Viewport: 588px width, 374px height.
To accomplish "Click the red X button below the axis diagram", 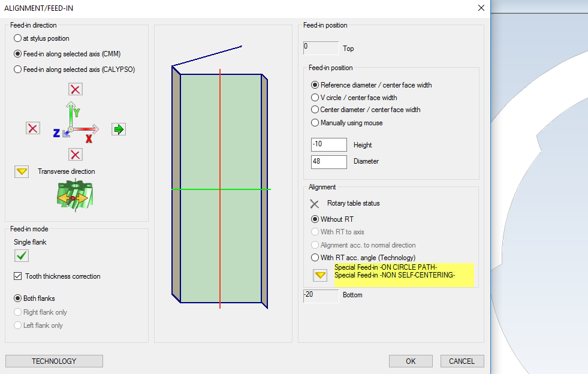I will tap(76, 155).
